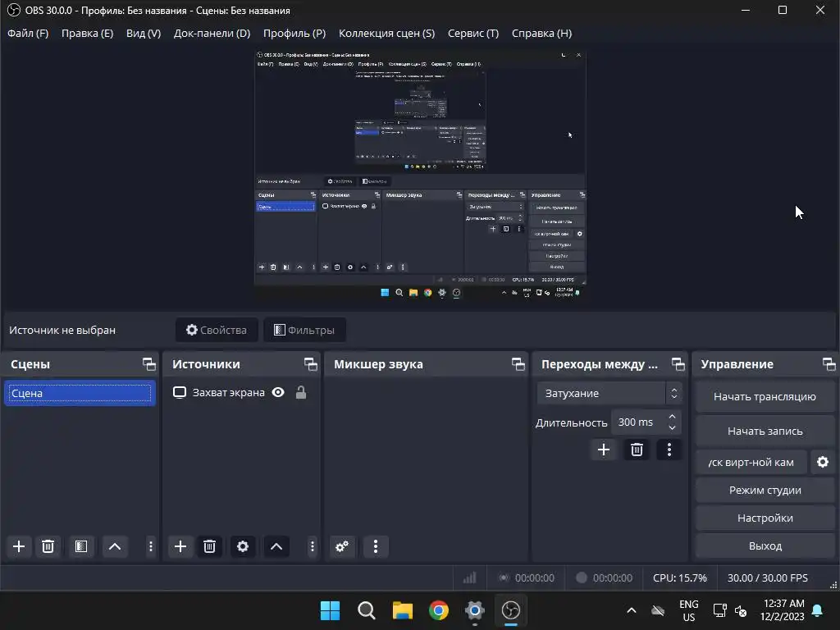Open more options dots in Источники panel
This screenshot has height=630, width=840.
[313, 546]
